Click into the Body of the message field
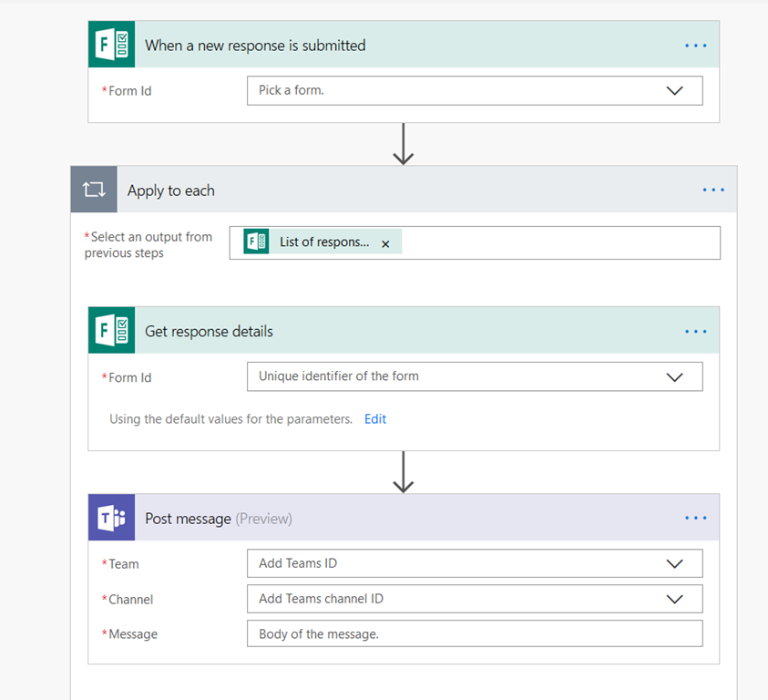The height and width of the screenshot is (700, 768). point(474,633)
